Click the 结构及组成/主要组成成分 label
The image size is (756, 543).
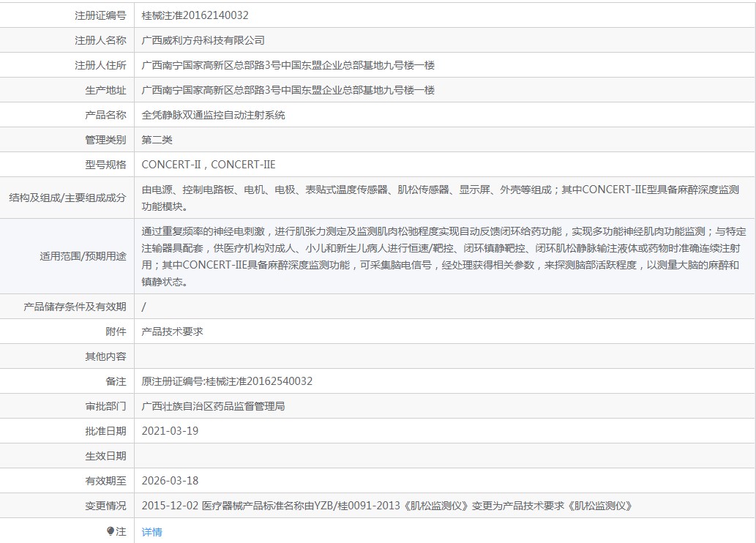(x=67, y=198)
